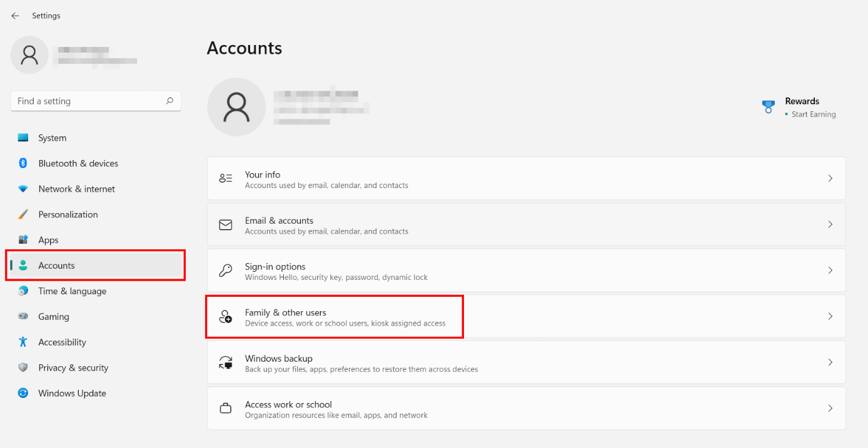Open Sign-in options row
This screenshot has height=448, width=868.
pyautogui.click(x=526, y=271)
